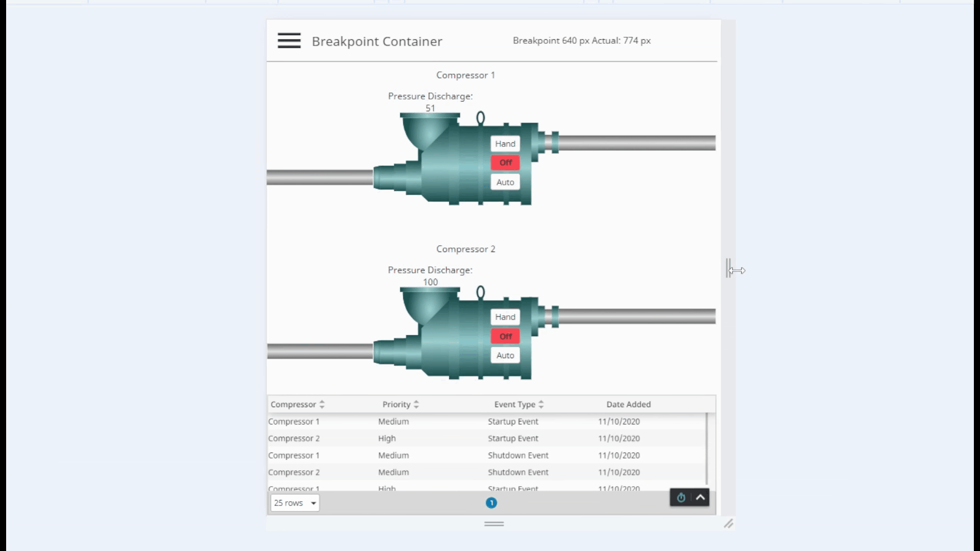Click Compressor 2 Hand button
Image resolution: width=980 pixels, height=551 pixels.
(505, 317)
